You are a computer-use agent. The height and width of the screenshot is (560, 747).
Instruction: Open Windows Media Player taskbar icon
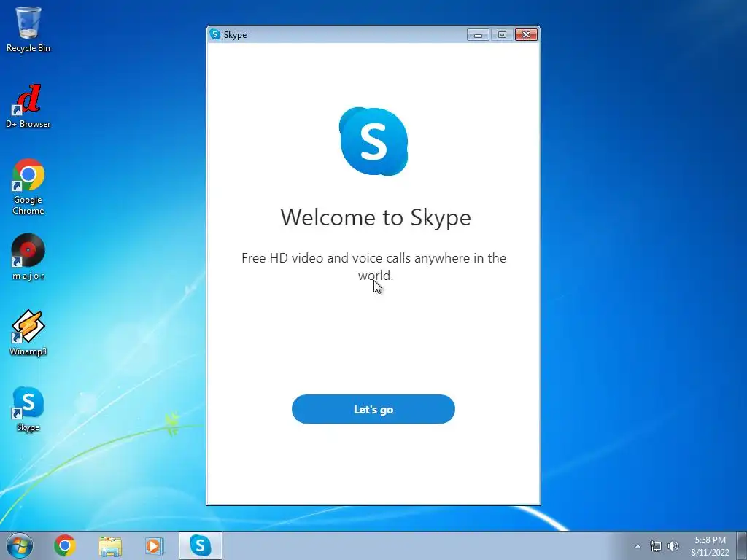coord(155,545)
